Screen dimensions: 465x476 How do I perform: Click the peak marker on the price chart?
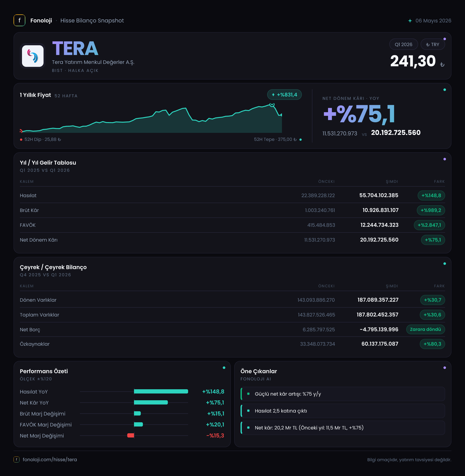(272, 105)
